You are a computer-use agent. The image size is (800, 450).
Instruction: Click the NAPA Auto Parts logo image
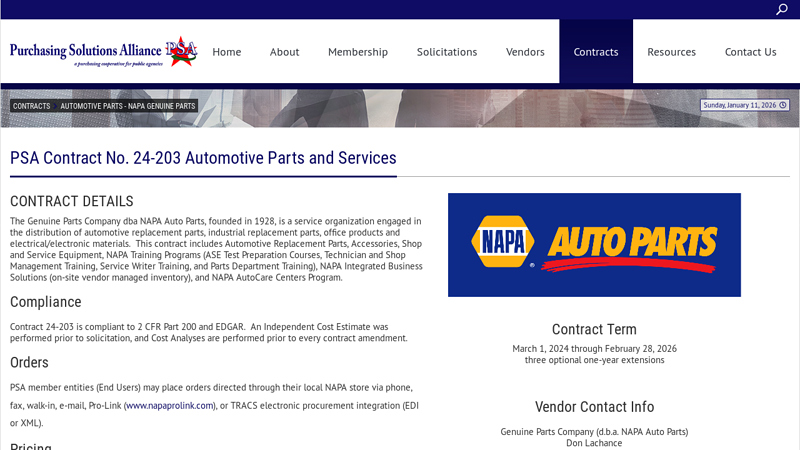click(594, 245)
